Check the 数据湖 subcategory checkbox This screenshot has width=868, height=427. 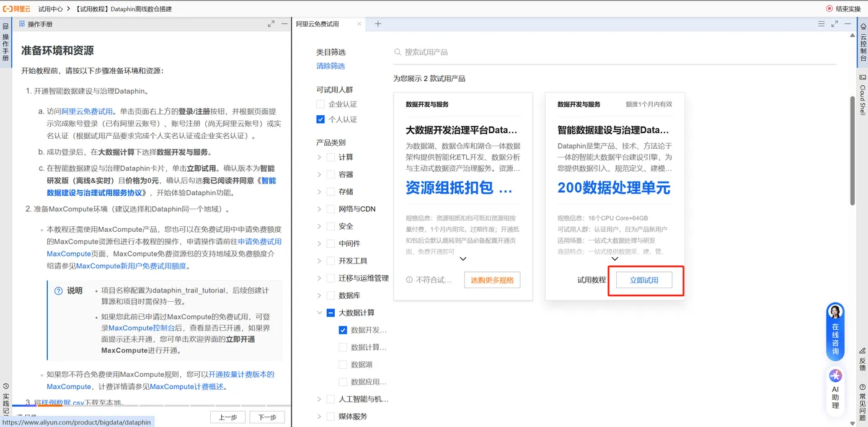(343, 365)
